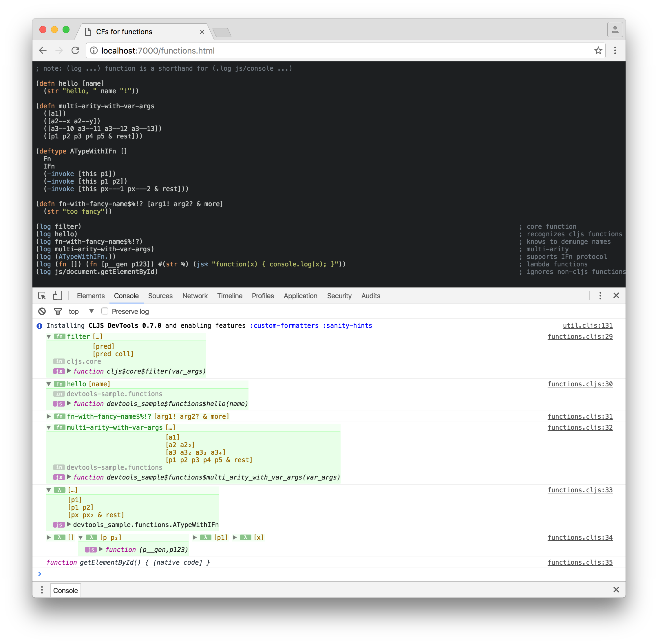The image size is (658, 644).
Task: Open the Security tab
Action: pos(339,296)
